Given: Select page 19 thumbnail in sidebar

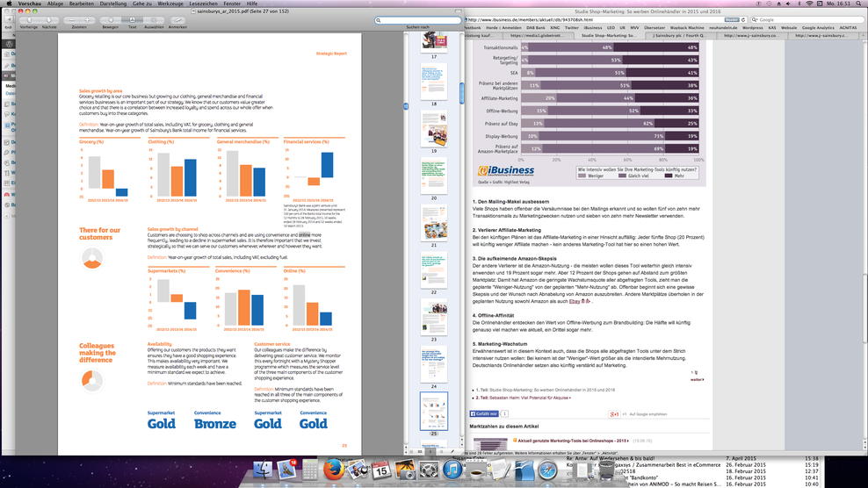Looking at the screenshot, I should [433, 129].
